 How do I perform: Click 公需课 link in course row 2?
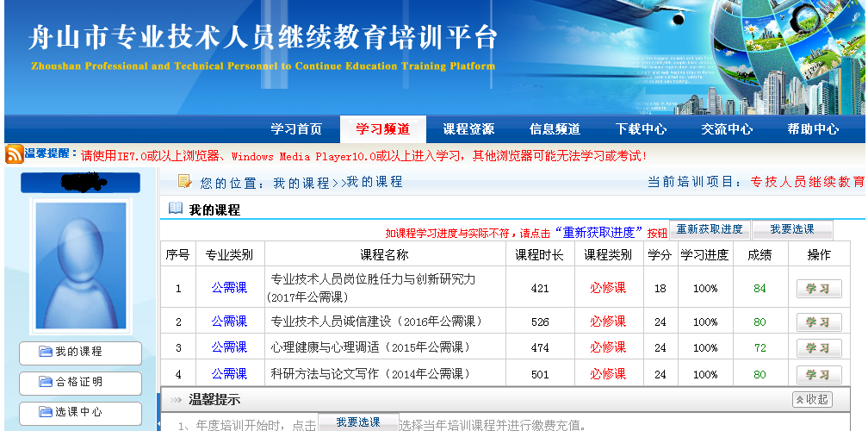[229, 322]
